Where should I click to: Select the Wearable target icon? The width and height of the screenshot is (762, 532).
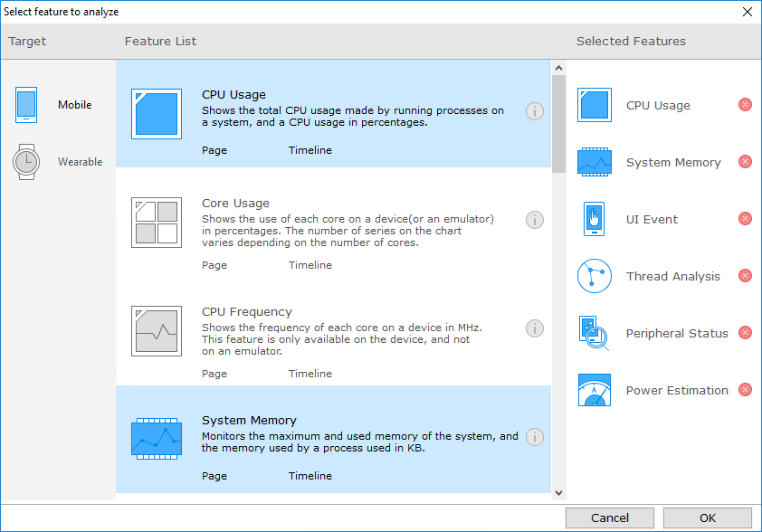pyautogui.click(x=25, y=161)
